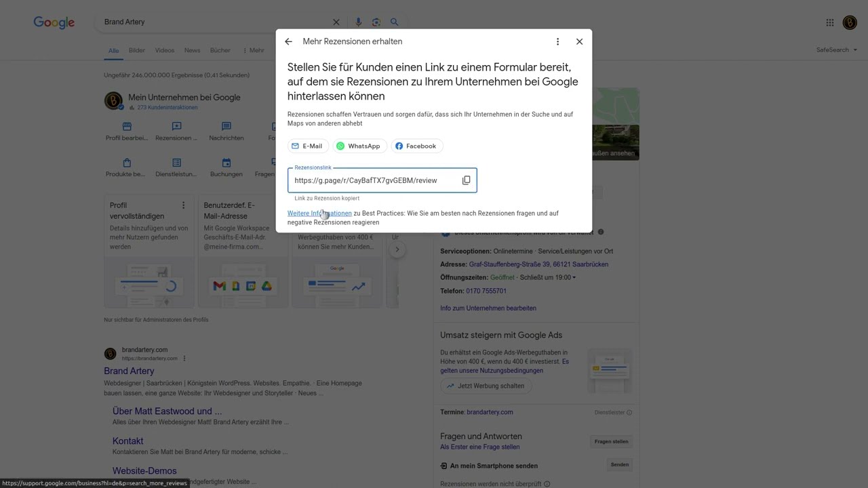The width and height of the screenshot is (868, 488).
Task: Open the Weitere Informationen link
Action: [x=319, y=213]
